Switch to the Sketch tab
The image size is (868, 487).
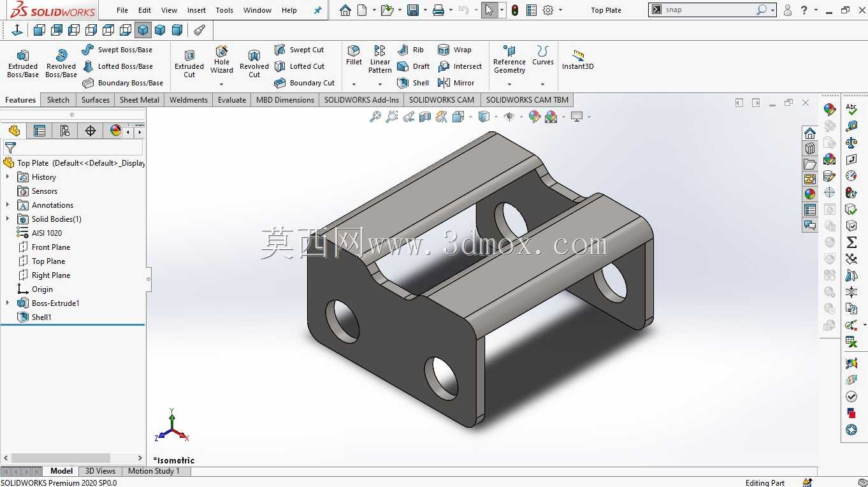tap(58, 99)
